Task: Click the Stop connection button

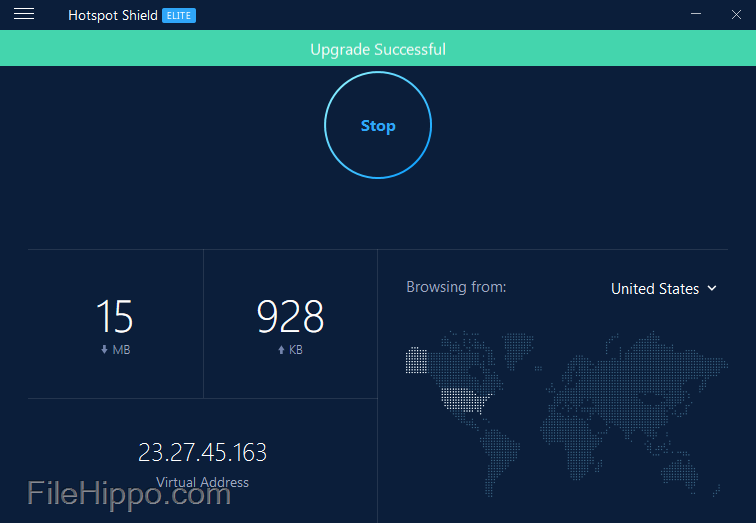Action: [x=378, y=125]
